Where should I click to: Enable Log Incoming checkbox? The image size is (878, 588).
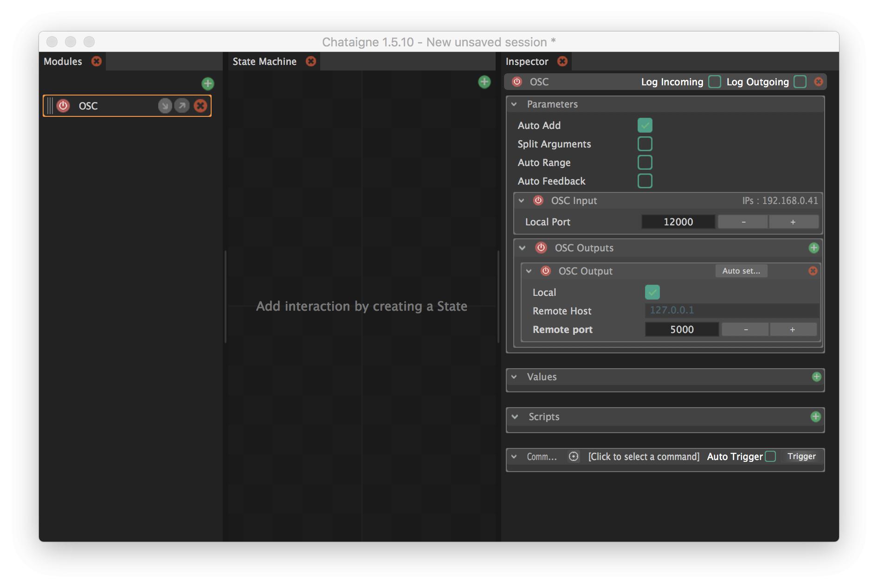(x=714, y=82)
